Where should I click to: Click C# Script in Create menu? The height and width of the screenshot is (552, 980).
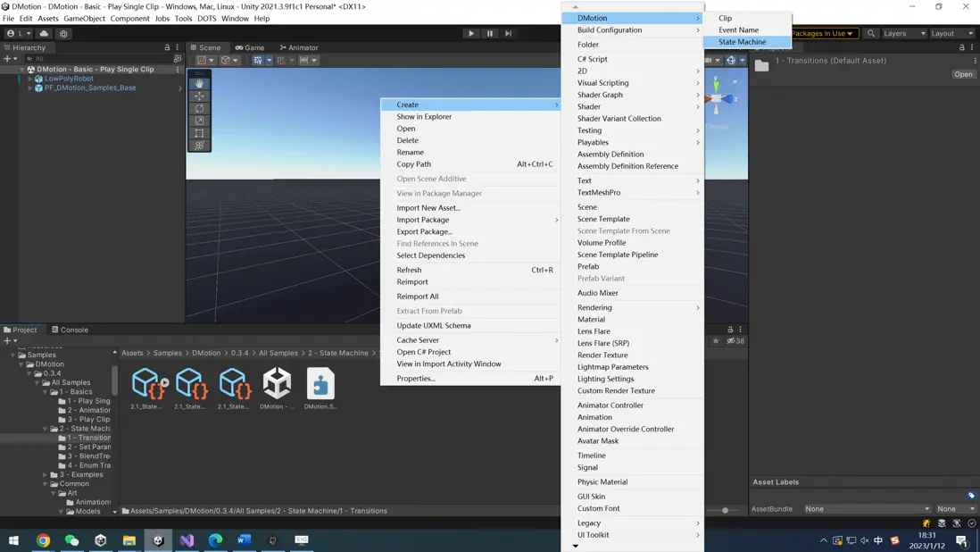pos(592,59)
